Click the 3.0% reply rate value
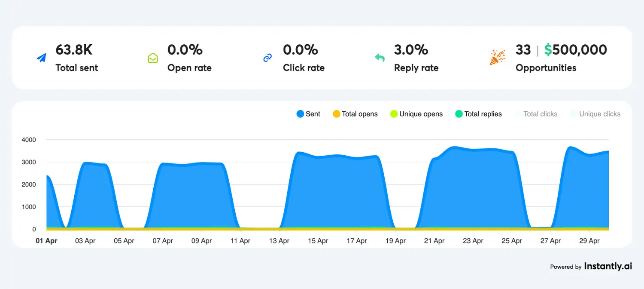Viewport: 644px width, 289px height. (x=411, y=50)
